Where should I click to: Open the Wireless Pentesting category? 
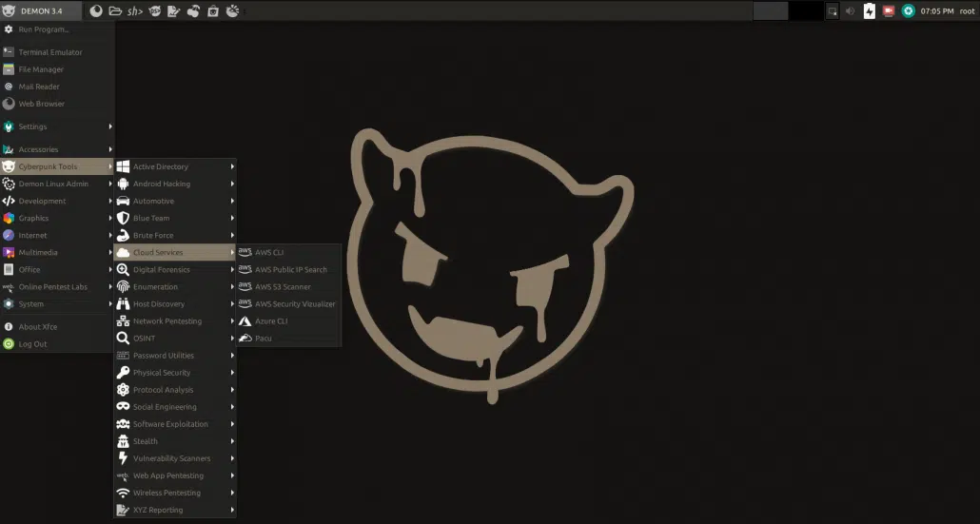pyautogui.click(x=175, y=493)
